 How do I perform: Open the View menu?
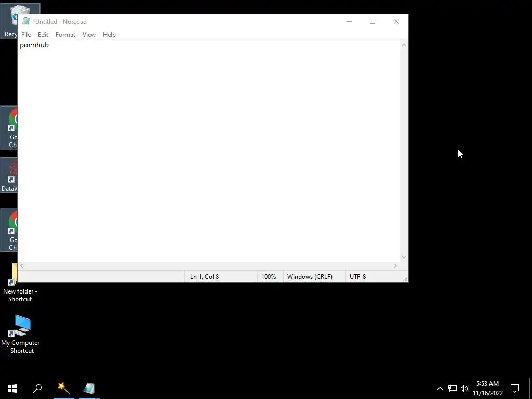tap(89, 35)
